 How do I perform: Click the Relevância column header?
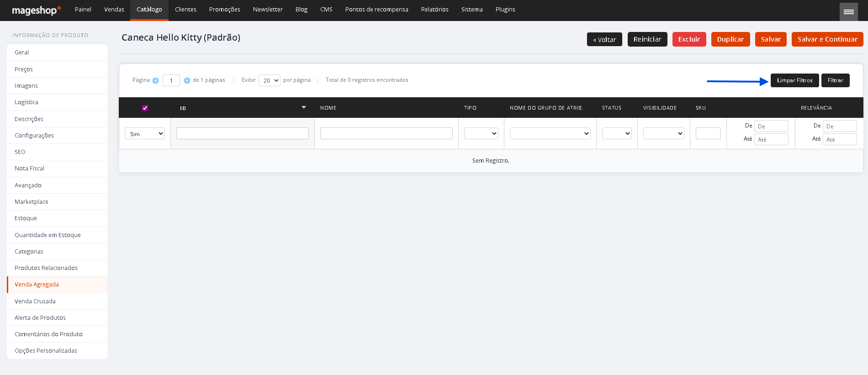tap(816, 108)
